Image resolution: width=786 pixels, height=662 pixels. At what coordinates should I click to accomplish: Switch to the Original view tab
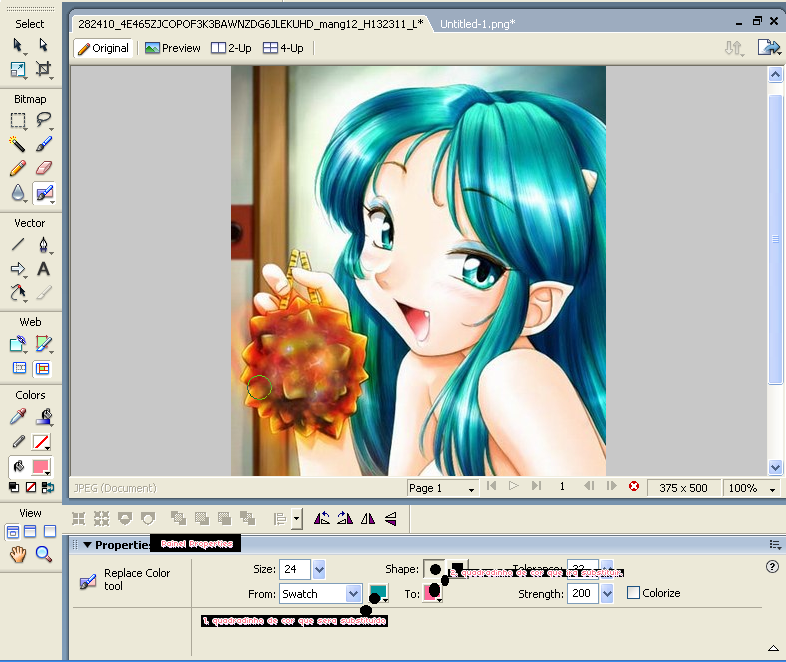pos(104,48)
